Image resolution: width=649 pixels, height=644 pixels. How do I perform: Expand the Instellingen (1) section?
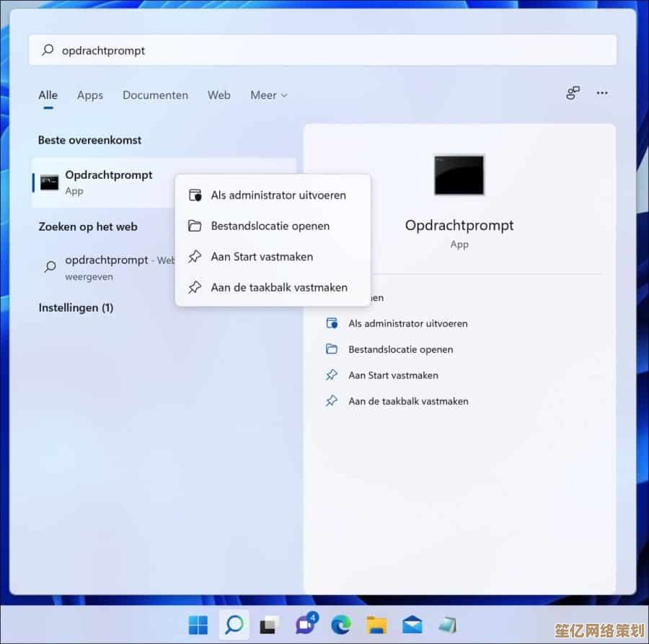pos(76,307)
